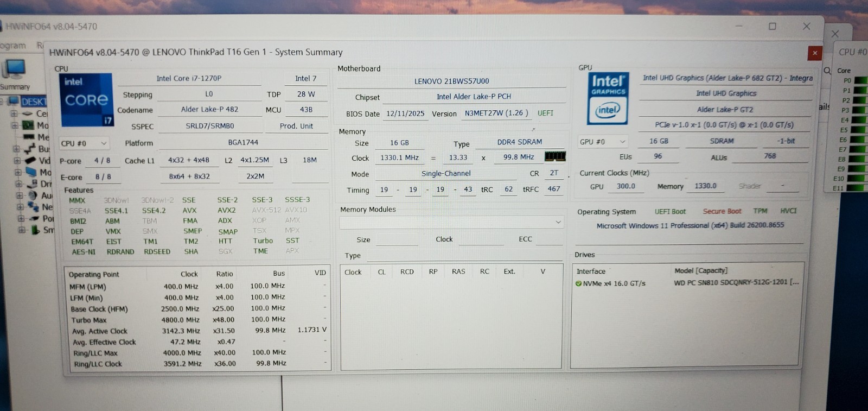Open the Memory Modules dropdown list
The width and height of the screenshot is (868, 411).
451,222
